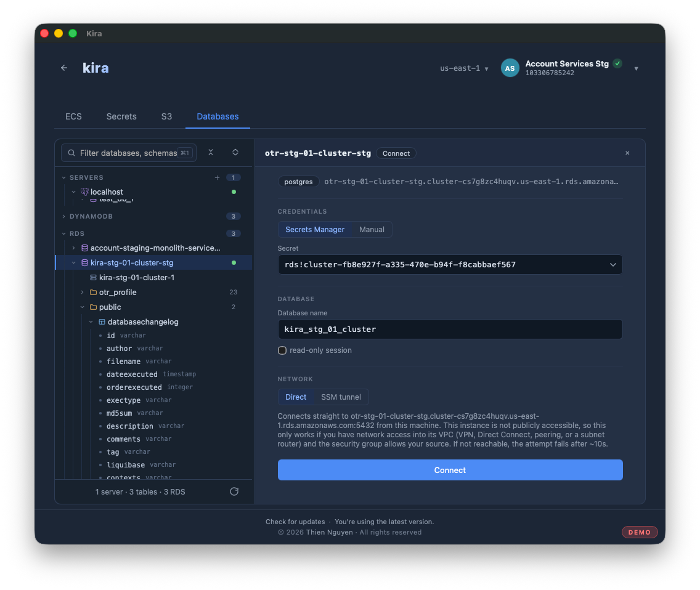Select the Databases tab

coord(218,116)
